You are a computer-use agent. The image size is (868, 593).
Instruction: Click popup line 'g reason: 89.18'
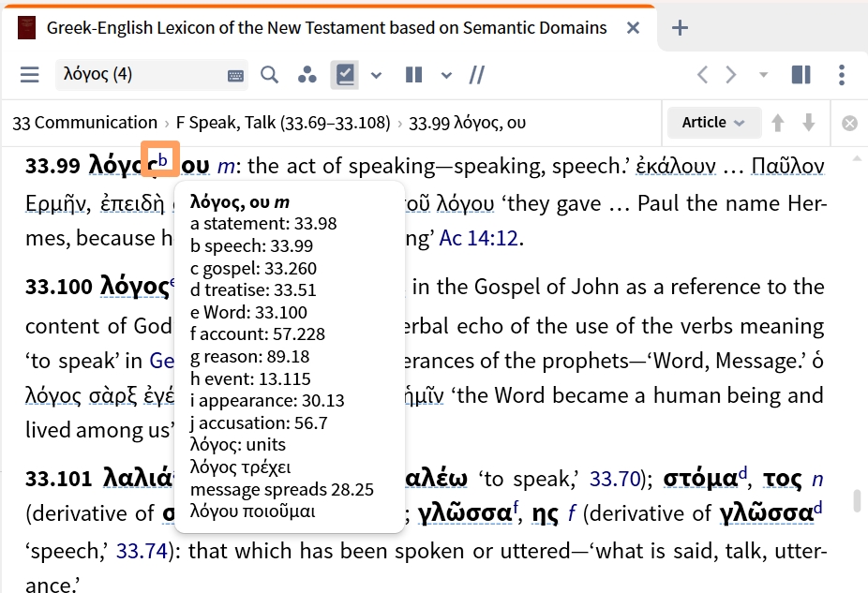(249, 357)
